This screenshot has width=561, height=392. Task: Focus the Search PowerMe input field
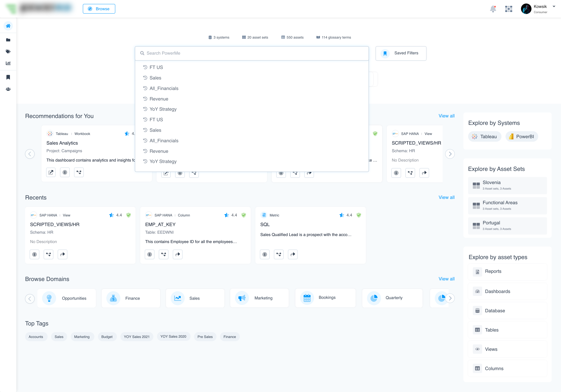point(252,53)
